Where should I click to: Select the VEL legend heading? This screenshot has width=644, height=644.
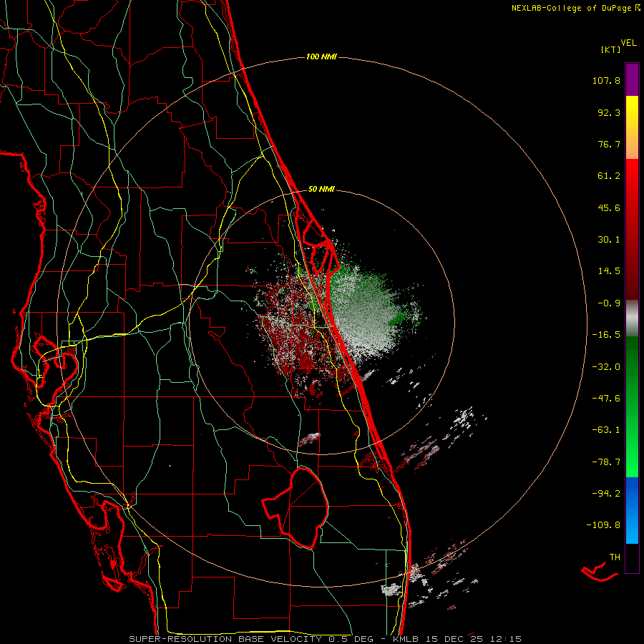(x=628, y=43)
